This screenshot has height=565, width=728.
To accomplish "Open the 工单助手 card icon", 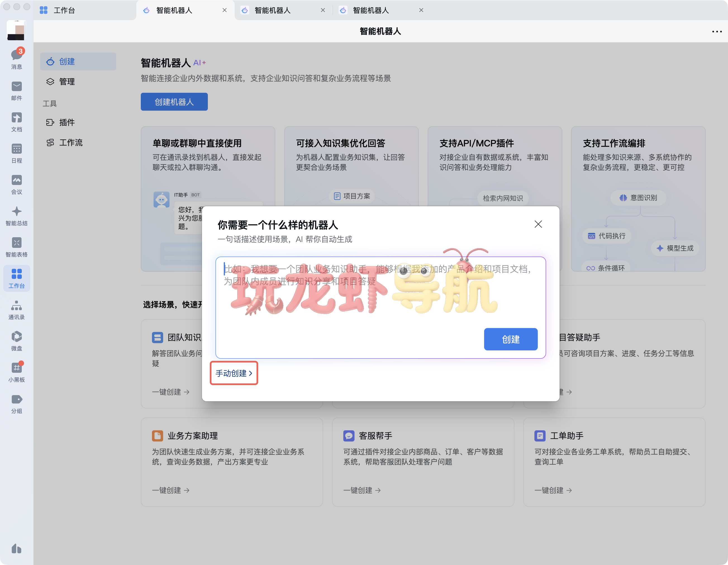I will click(x=540, y=436).
